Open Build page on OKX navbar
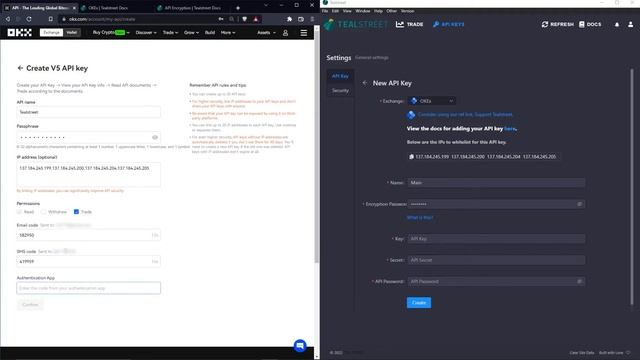 click(x=210, y=33)
